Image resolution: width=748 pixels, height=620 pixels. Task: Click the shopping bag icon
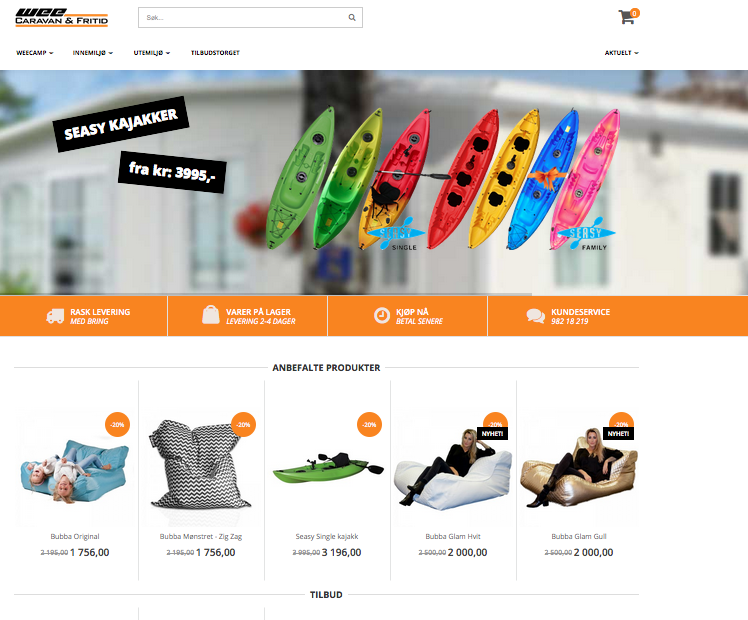pyautogui.click(x=210, y=315)
